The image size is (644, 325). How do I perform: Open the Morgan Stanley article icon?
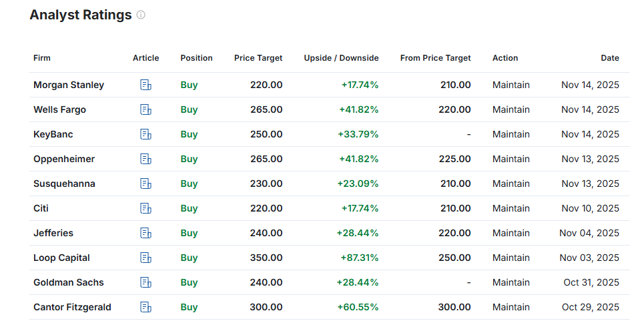[x=145, y=85]
